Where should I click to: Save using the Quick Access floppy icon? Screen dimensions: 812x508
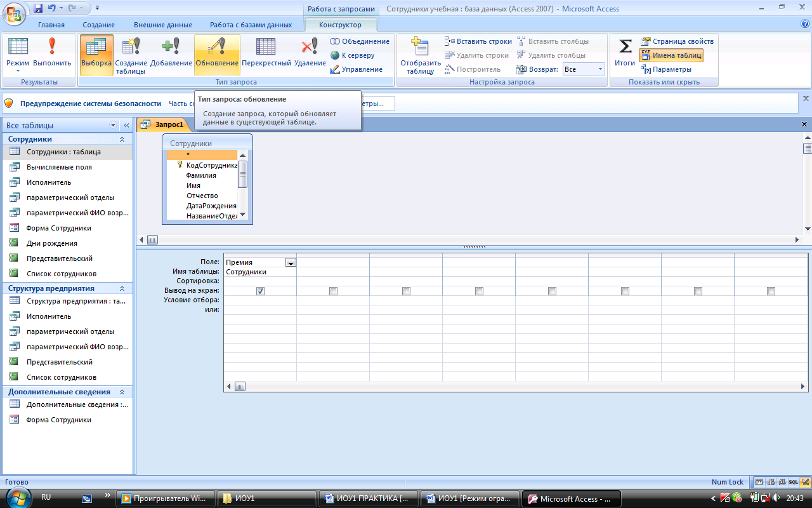(x=38, y=9)
